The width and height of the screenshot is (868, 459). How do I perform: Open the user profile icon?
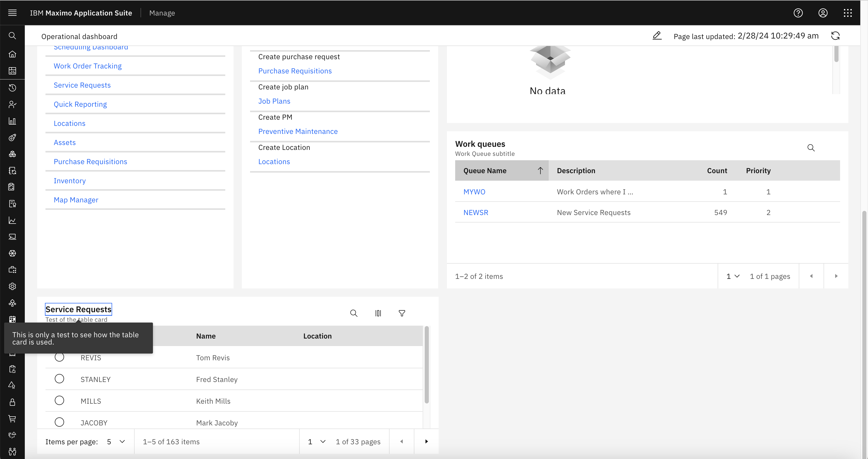point(823,13)
